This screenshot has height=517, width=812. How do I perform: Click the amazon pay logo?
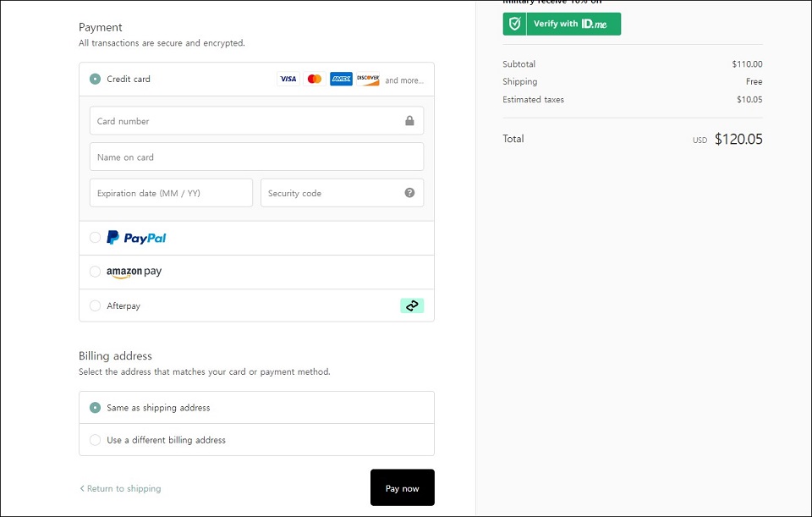coord(134,272)
